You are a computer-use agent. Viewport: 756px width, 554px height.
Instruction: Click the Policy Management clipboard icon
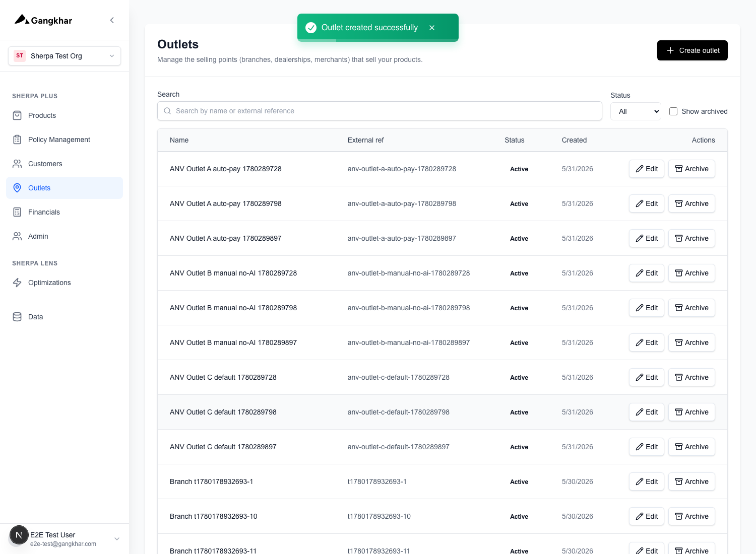click(17, 140)
